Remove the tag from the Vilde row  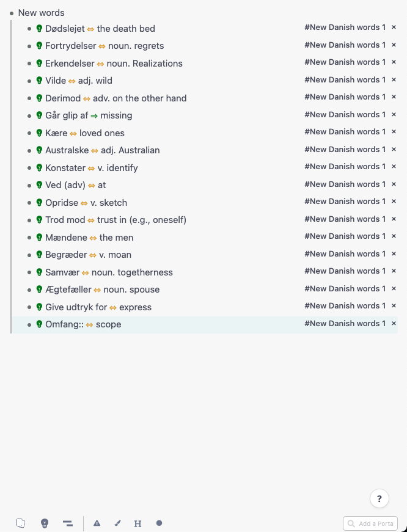394,79
